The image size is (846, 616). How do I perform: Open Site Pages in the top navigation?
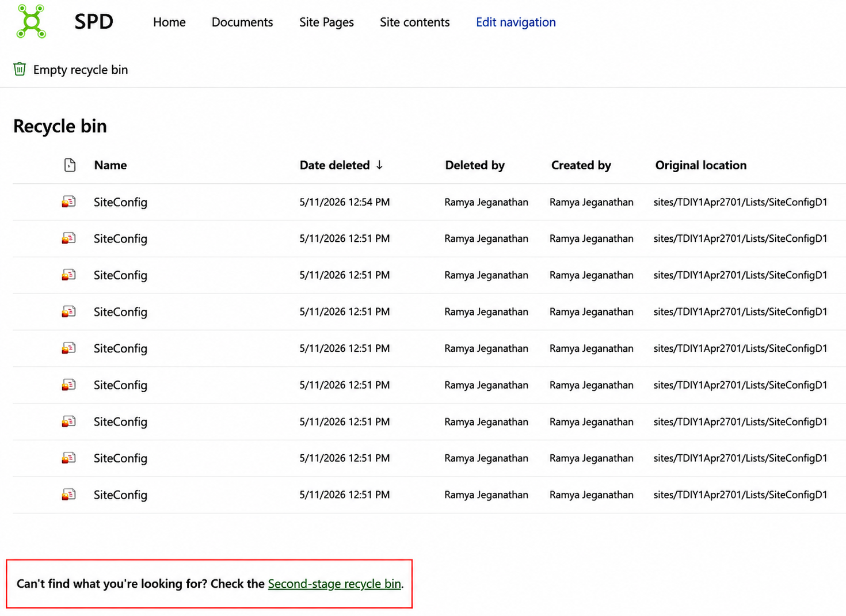click(326, 22)
